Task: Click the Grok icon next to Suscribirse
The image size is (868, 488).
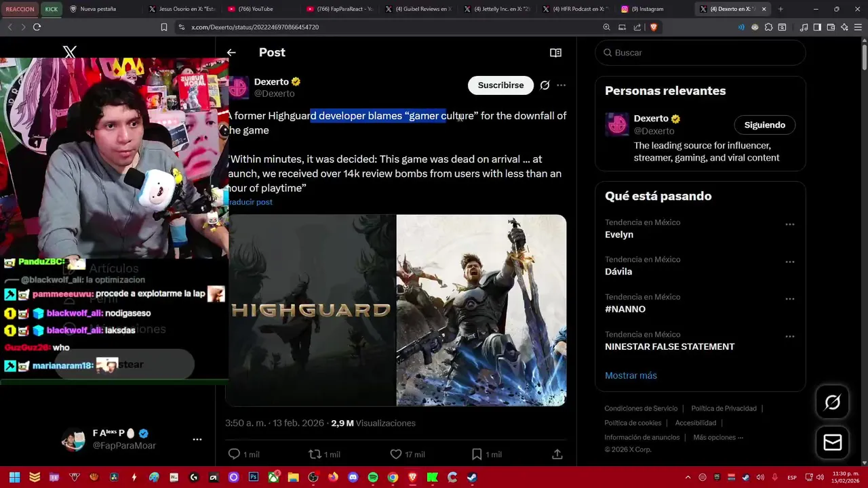Action: click(x=545, y=85)
